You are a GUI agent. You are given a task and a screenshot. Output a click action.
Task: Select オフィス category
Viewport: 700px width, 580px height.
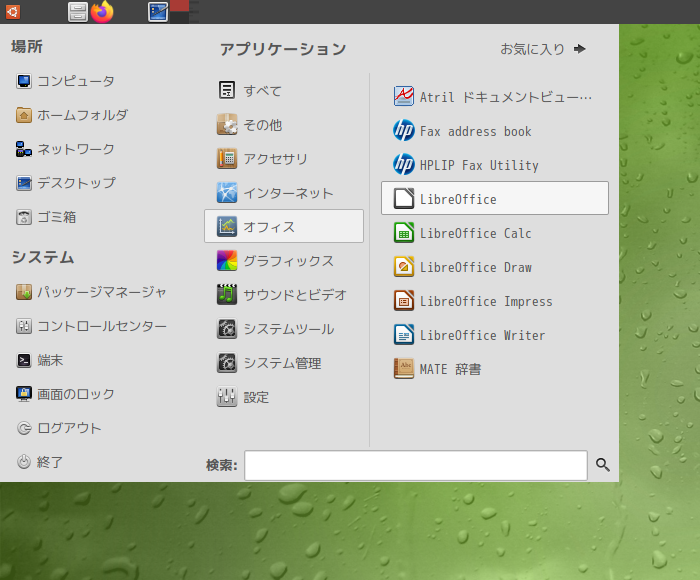(284, 226)
